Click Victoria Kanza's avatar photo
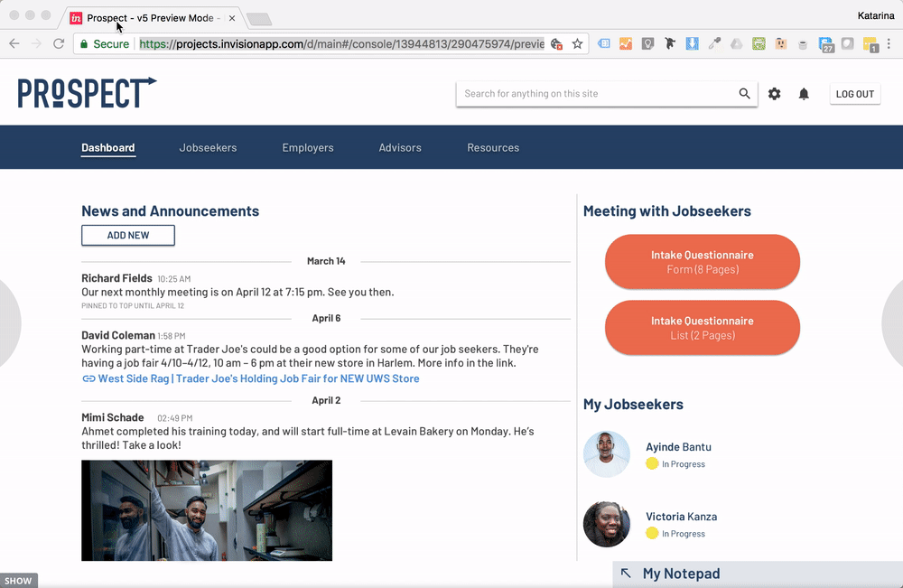 [607, 524]
